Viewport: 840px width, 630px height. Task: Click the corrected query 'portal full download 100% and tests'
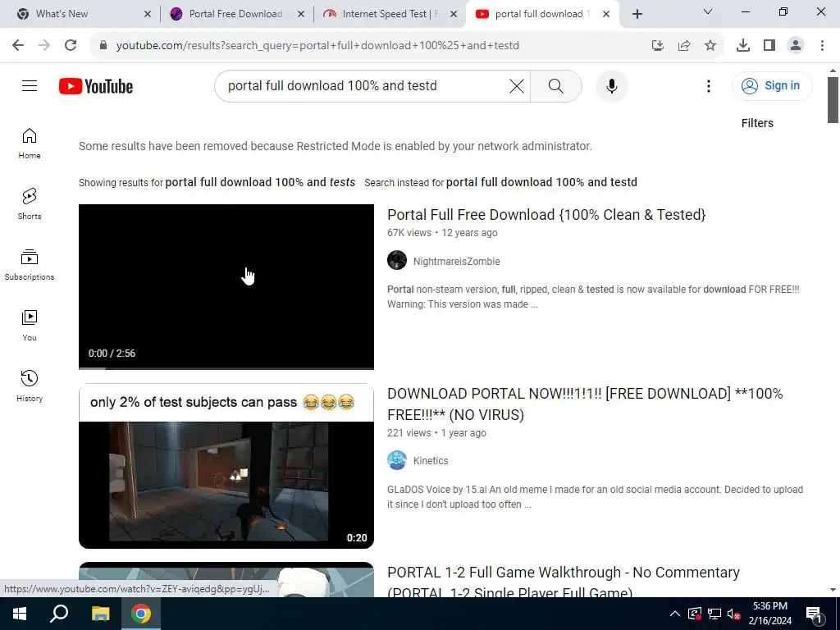(x=260, y=182)
